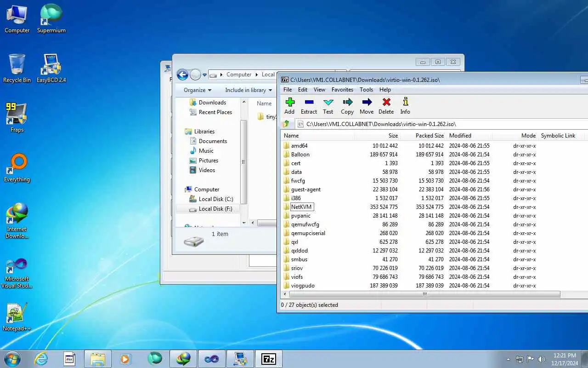Click the Extract toolbar icon
The height and width of the screenshot is (368, 588).
309,106
